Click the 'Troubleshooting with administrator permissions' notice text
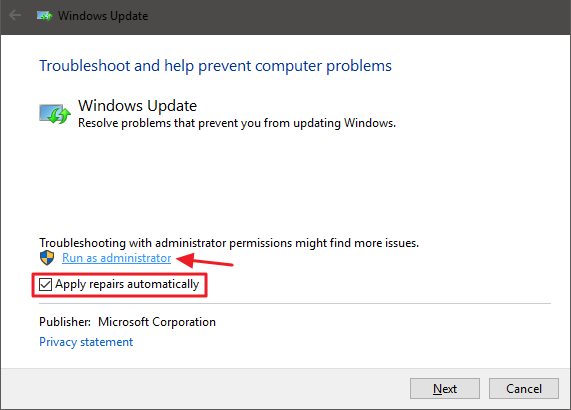Viewport: 571px width, 410px height. coord(229,243)
